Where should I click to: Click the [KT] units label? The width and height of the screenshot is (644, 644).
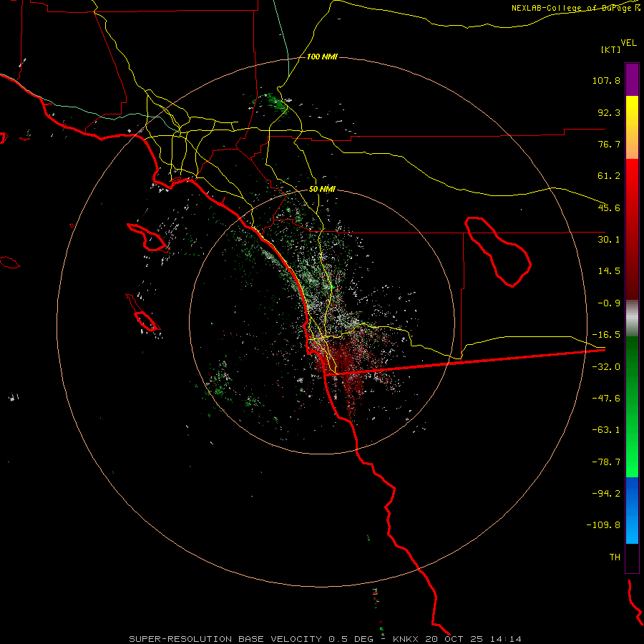click(x=611, y=49)
